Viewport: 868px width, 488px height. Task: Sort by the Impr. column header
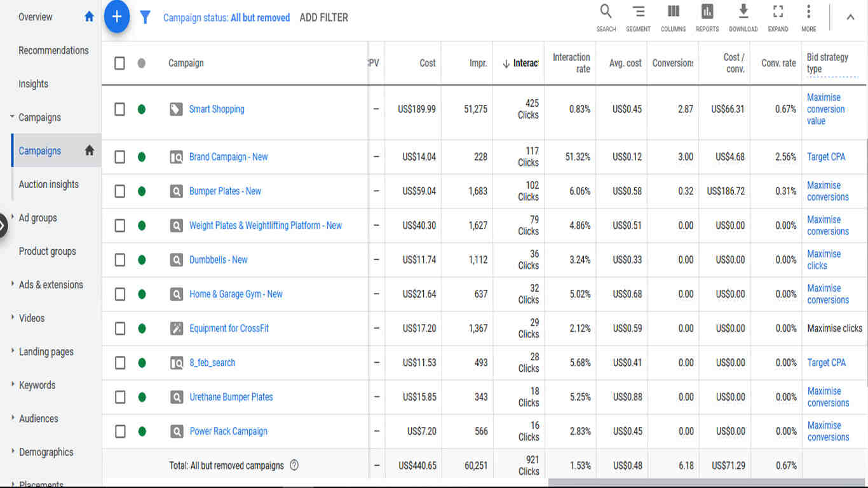(x=478, y=63)
